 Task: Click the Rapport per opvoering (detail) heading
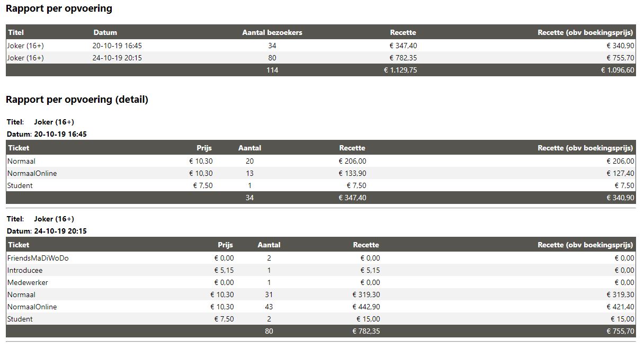(x=77, y=100)
